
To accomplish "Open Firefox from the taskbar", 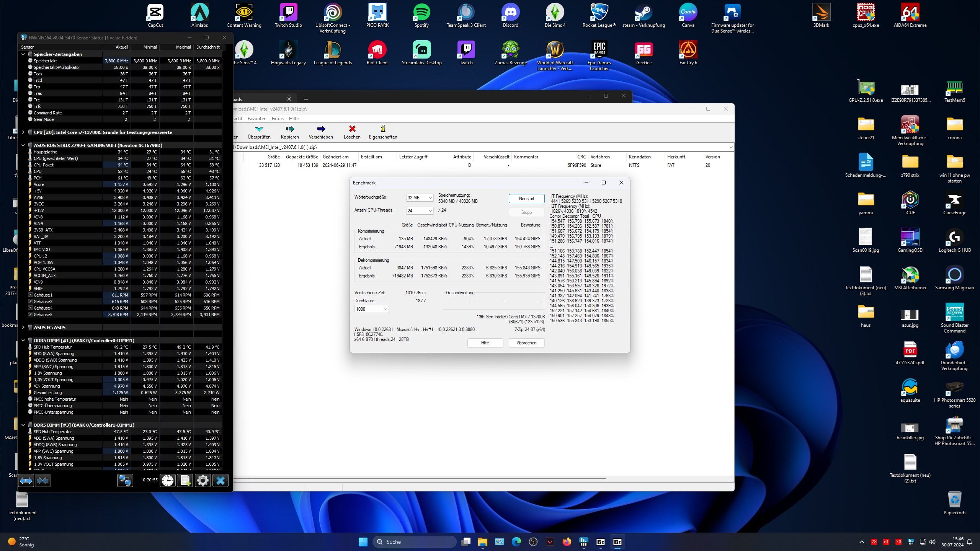I will [x=567, y=542].
